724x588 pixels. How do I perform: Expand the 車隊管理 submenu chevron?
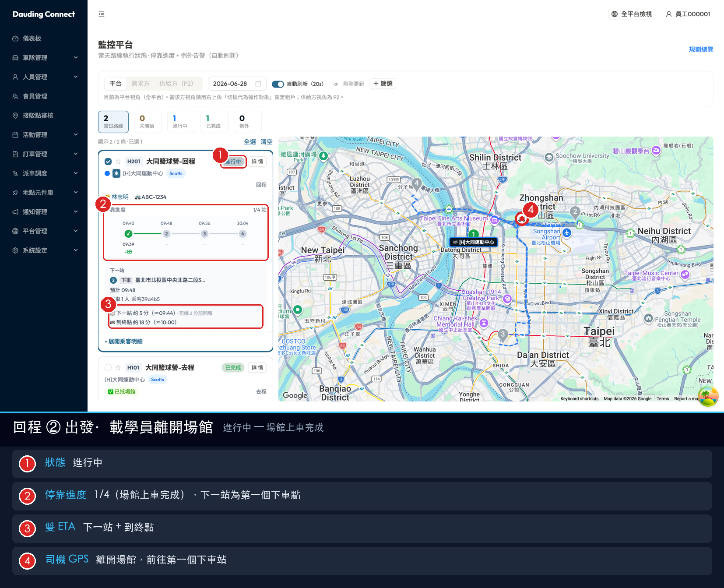click(x=76, y=58)
